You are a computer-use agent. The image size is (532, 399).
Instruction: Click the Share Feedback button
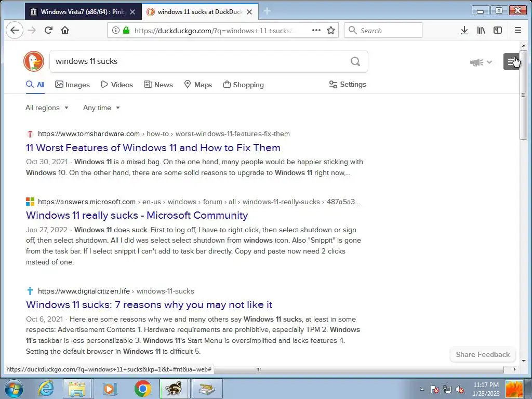(483, 354)
